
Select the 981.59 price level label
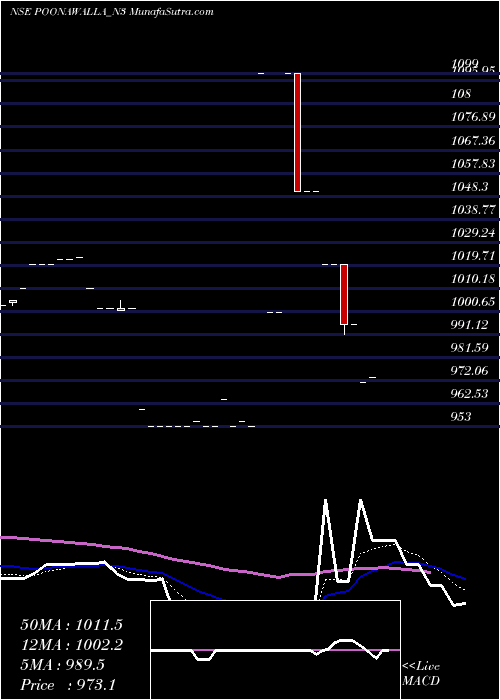[470, 347]
